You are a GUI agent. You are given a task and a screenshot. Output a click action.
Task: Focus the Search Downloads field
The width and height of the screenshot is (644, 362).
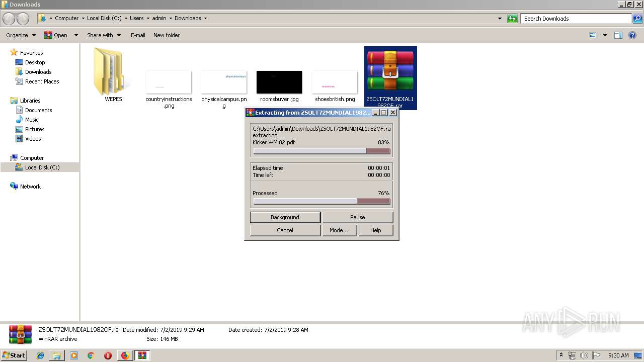coord(577,19)
